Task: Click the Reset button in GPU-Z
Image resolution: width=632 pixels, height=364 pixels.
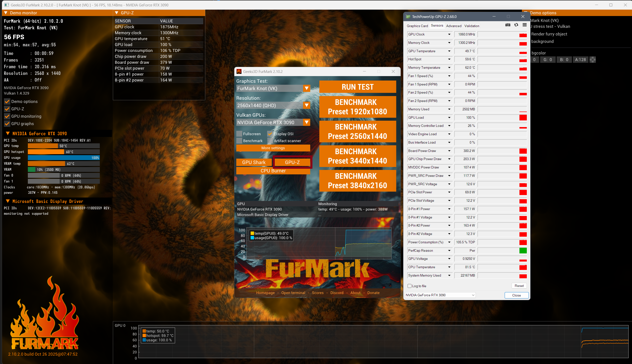Action: [x=519, y=286]
